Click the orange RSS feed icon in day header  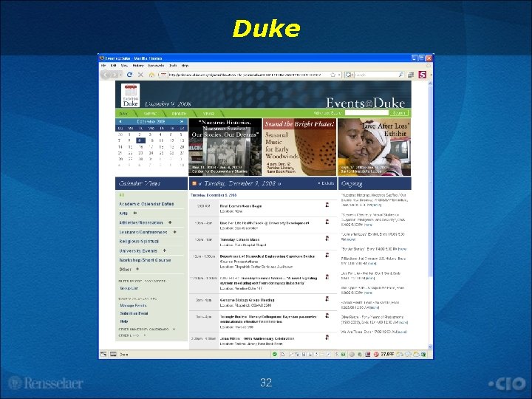[194, 183]
